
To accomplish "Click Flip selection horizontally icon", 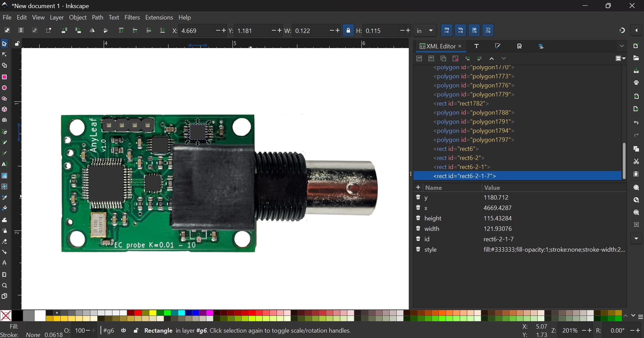I will point(92,31).
